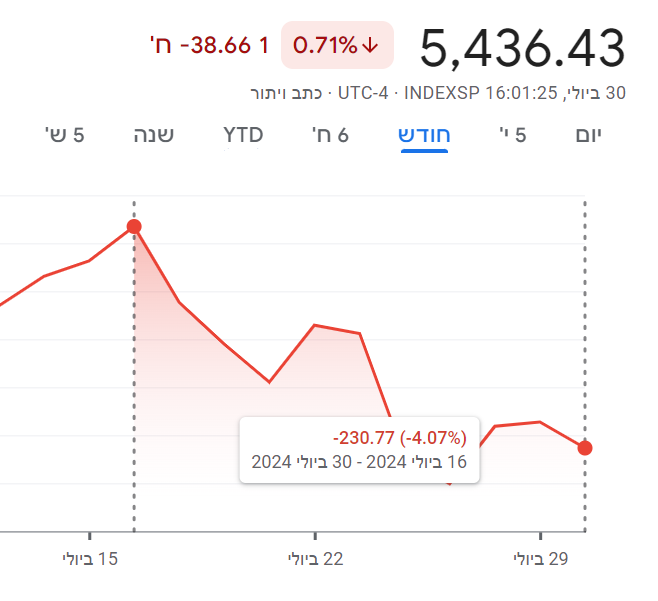Click the 15 ביולי axis label
This screenshot has width=658, height=601.
click(90, 559)
